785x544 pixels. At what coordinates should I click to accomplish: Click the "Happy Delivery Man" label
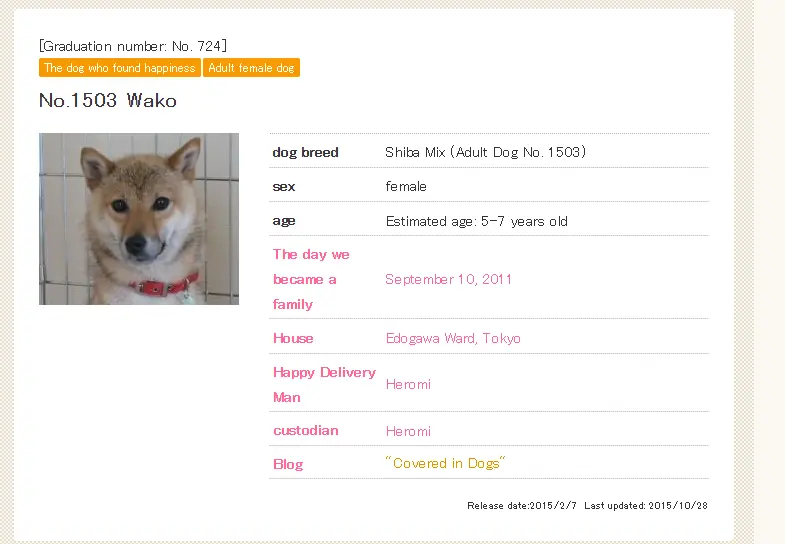click(x=324, y=385)
